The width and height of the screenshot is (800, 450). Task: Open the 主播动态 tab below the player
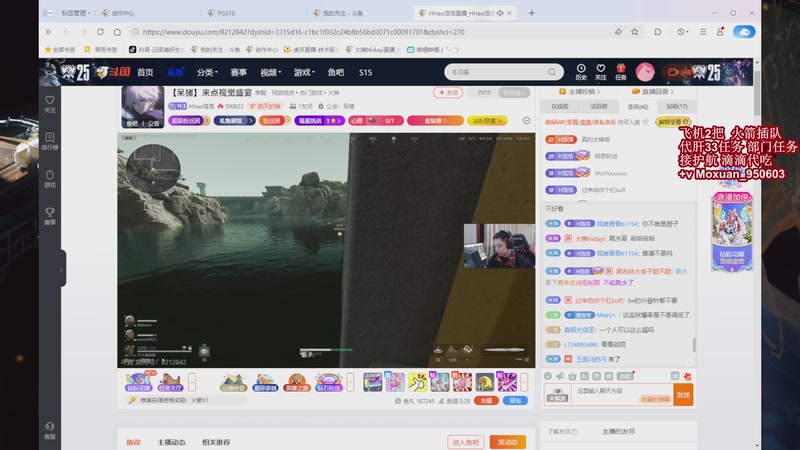[x=171, y=442]
